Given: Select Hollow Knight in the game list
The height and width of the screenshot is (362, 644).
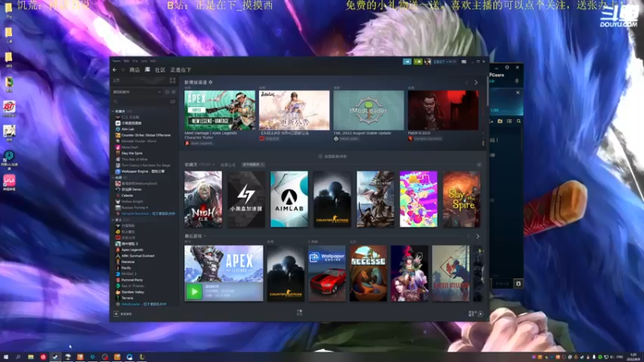Looking at the screenshot, I should coord(132,202).
